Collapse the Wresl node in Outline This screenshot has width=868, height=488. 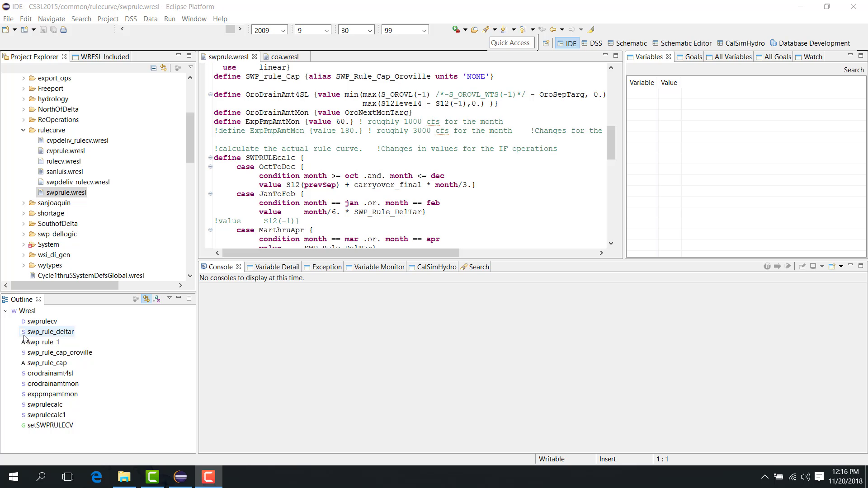pyautogui.click(x=5, y=311)
